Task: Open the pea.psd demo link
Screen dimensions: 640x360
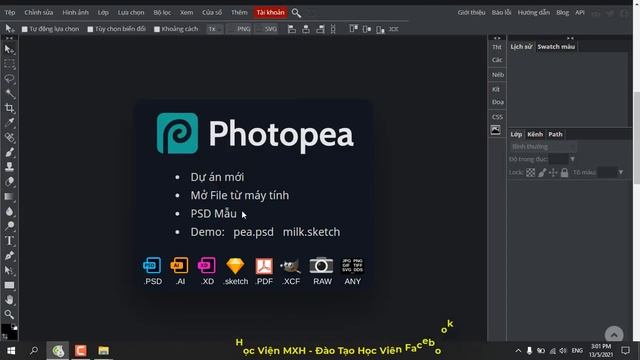Action: pyautogui.click(x=253, y=232)
